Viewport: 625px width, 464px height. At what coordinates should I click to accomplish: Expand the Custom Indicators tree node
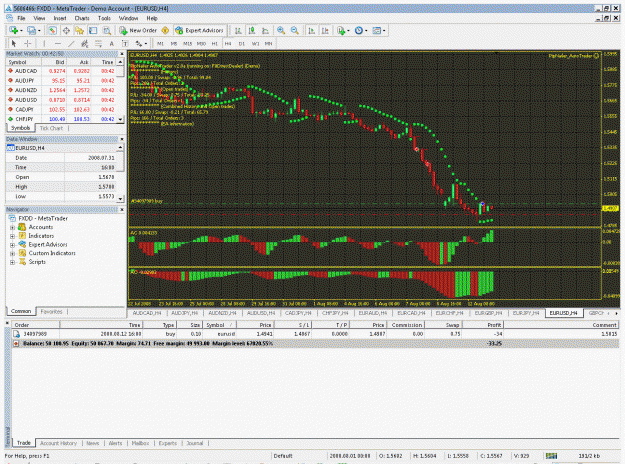point(12,254)
